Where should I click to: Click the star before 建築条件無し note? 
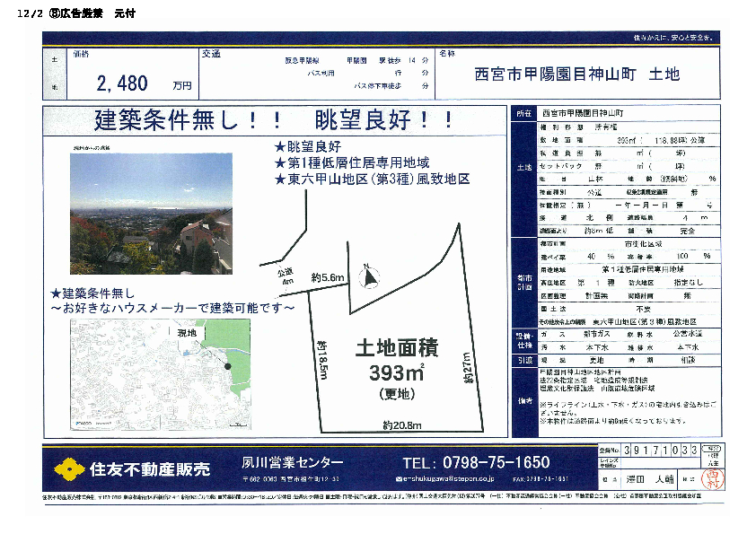[x=56, y=293]
